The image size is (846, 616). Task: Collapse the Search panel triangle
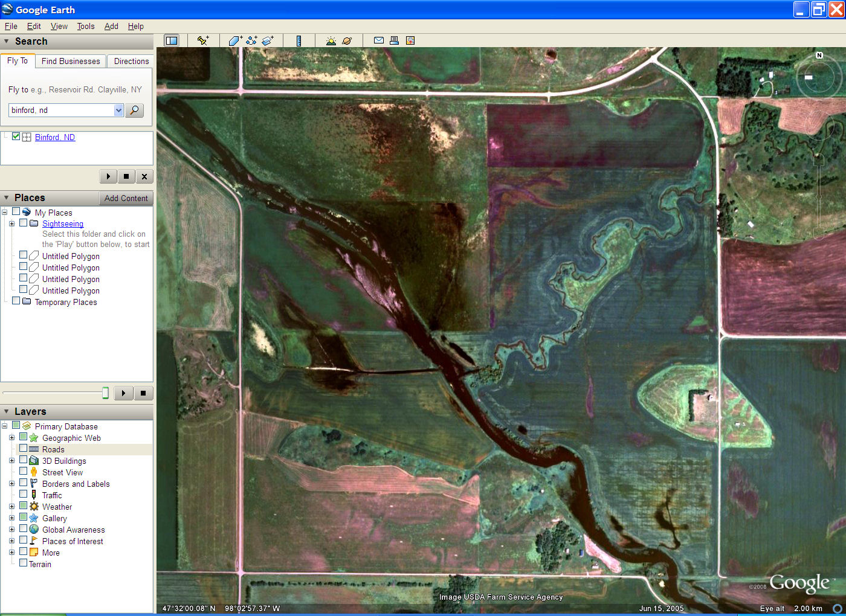(x=7, y=42)
